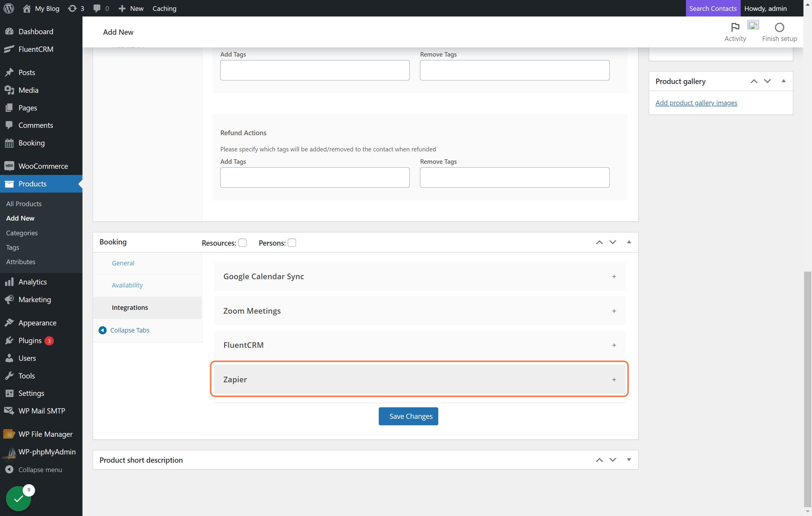The width and height of the screenshot is (812, 516).
Task: Click Add product gallery images link
Action: pyautogui.click(x=696, y=102)
